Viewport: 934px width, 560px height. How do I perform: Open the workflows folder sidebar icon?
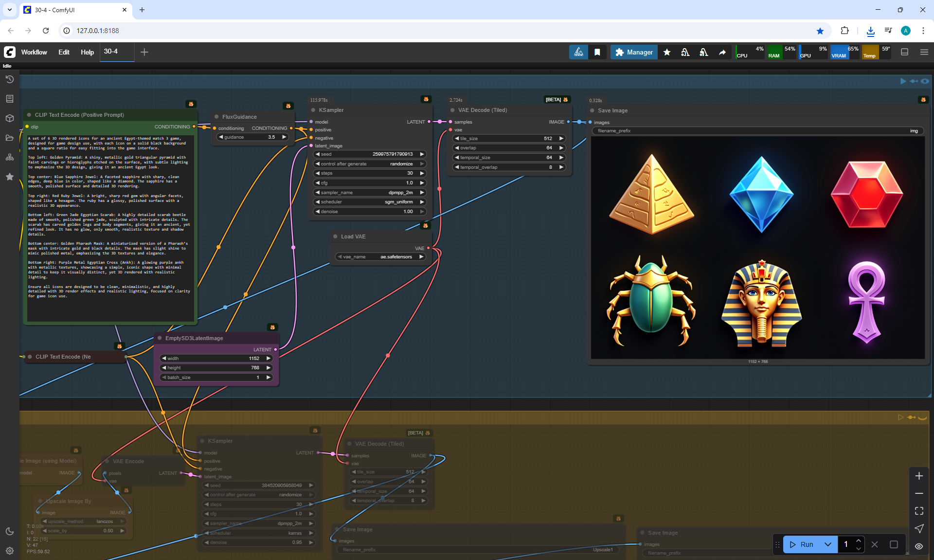pyautogui.click(x=9, y=138)
